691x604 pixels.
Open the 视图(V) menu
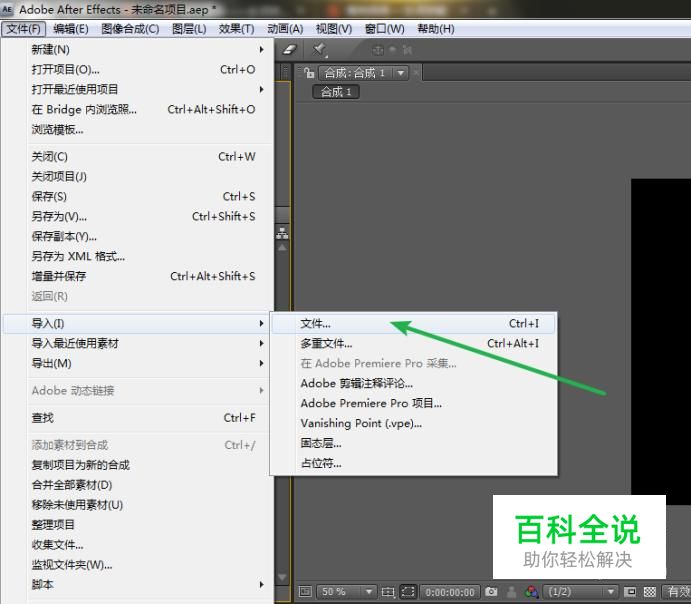(334, 29)
